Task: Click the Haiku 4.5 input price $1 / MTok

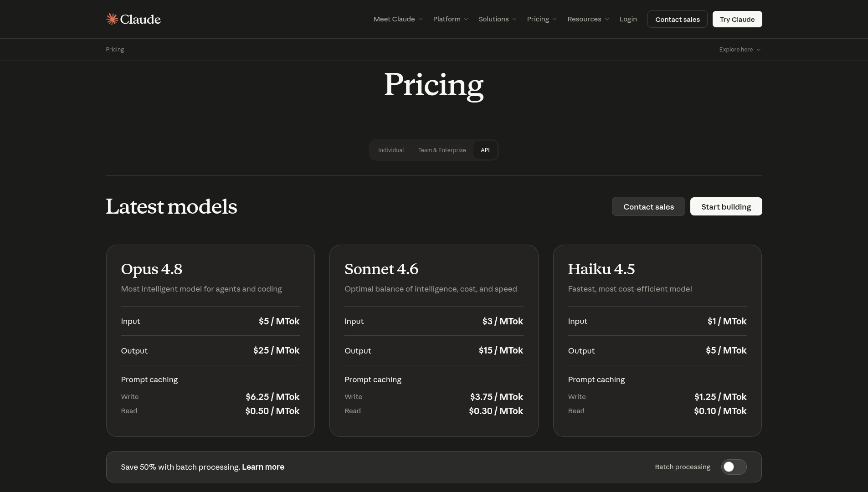Action: click(x=727, y=321)
